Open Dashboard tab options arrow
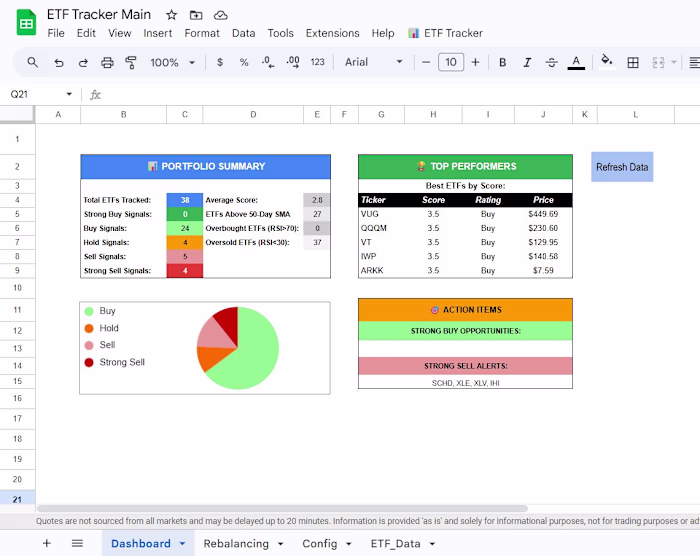The height and width of the screenshot is (556, 700). pyautogui.click(x=183, y=543)
